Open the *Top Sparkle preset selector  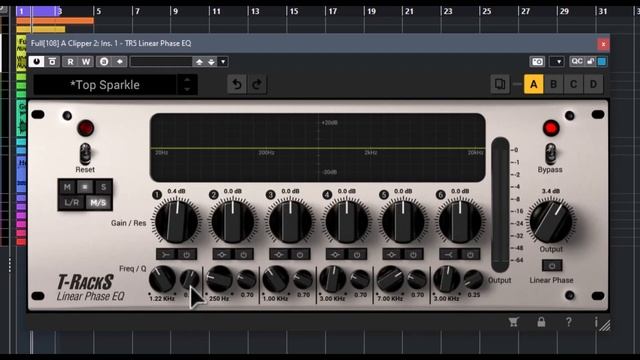(x=105, y=85)
